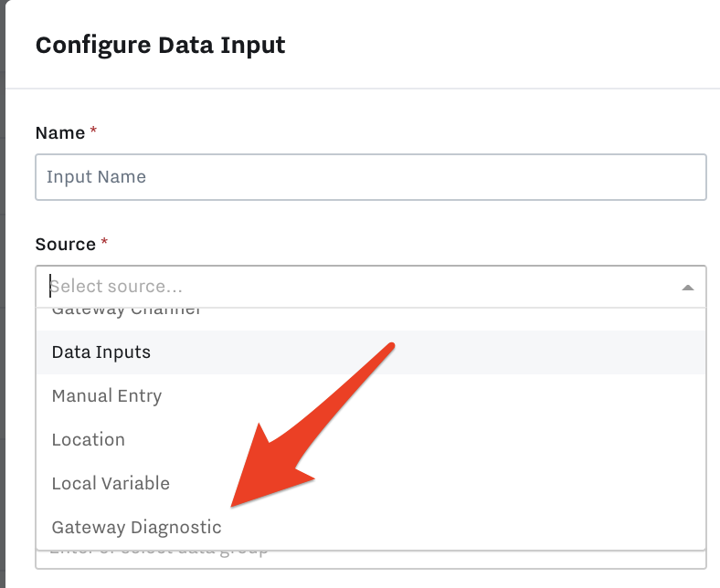The width and height of the screenshot is (720, 588).
Task: Click the Select source combo box
Action: [371, 287]
